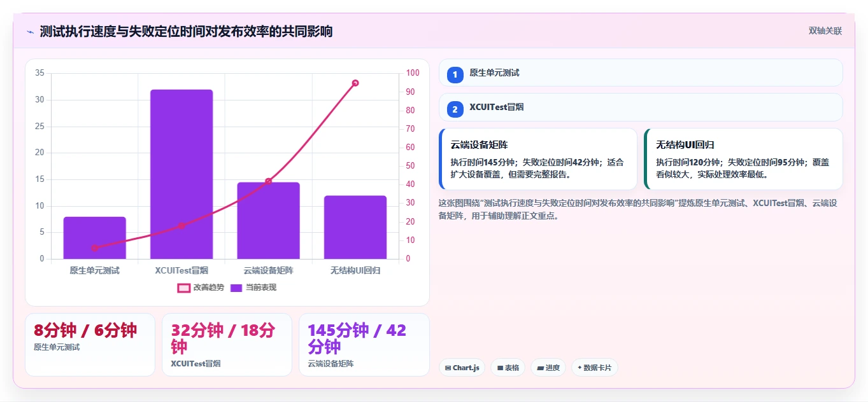Image resolution: width=868 pixels, height=402 pixels.
Task: Click the icon in the Chart.js chip
Action: pos(448,368)
